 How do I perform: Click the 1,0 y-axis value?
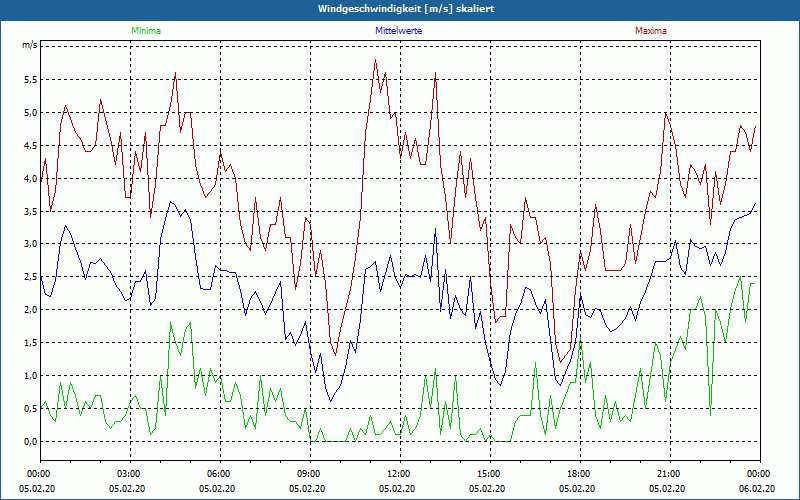(x=30, y=376)
